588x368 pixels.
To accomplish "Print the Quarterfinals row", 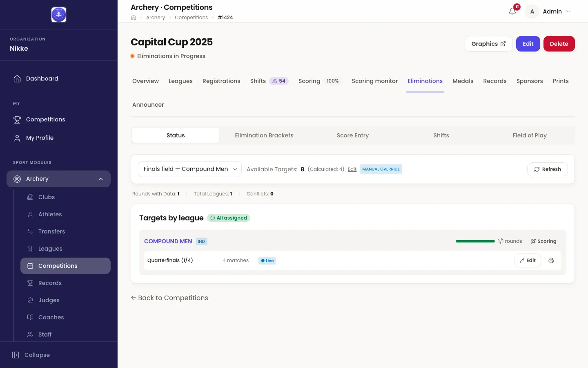I will coord(551,260).
